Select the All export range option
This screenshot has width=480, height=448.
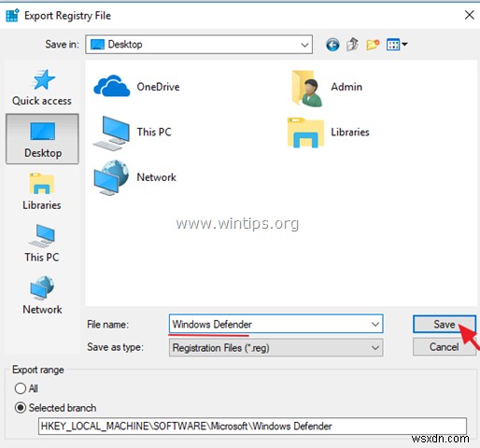[26, 388]
